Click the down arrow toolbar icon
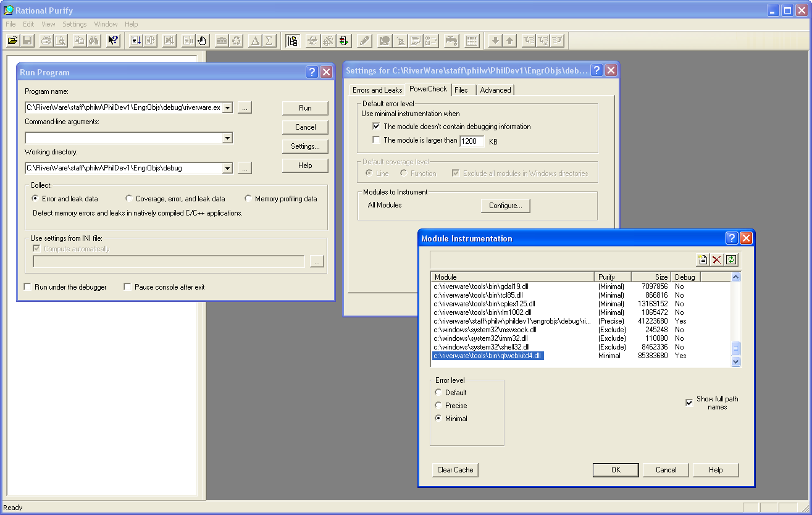The width and height of the screenshot is (812, 515). coord(495,41)
